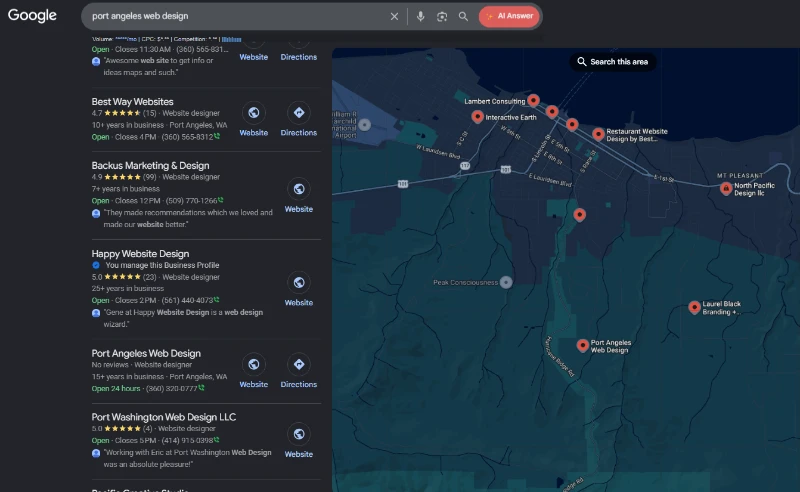Click "You manage this Business Profile" text

click(162, 265)
